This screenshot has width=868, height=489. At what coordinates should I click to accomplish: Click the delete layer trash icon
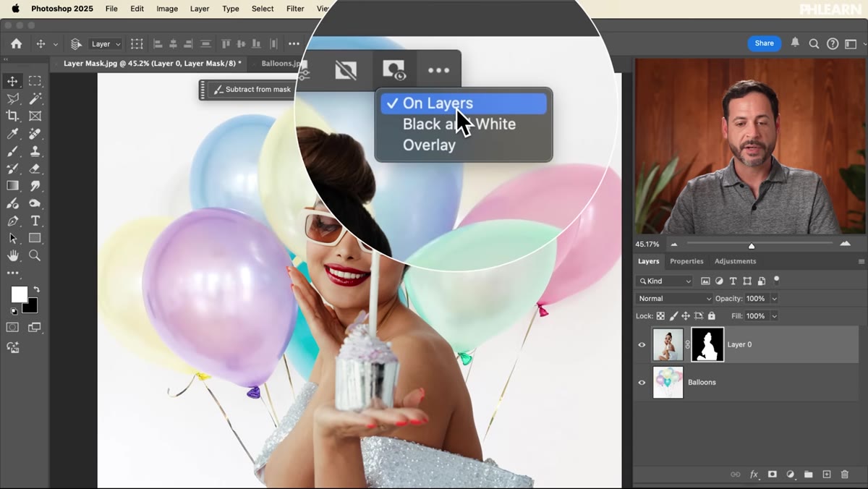point(845,475)
